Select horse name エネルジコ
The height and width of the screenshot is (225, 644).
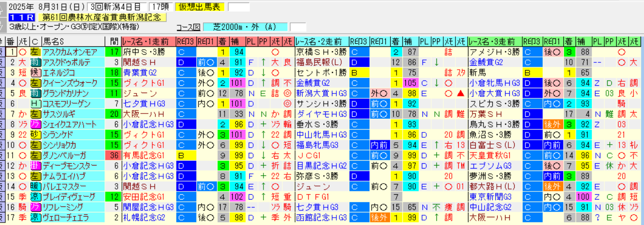[x=74, y=73]
